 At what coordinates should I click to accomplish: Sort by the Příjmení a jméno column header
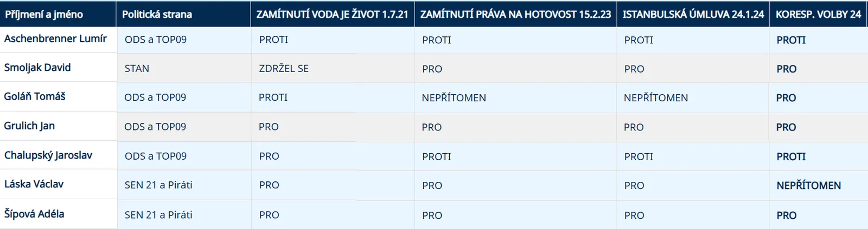pos(44,15)
